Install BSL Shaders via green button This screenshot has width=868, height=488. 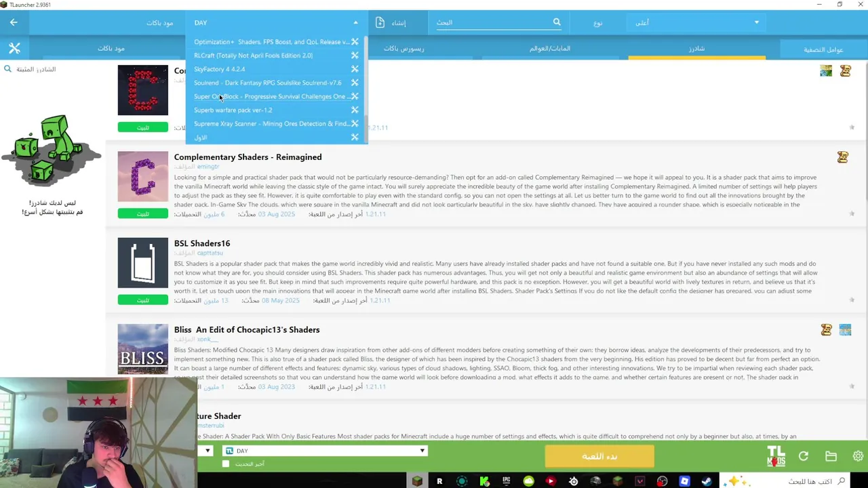pos(142,300)
